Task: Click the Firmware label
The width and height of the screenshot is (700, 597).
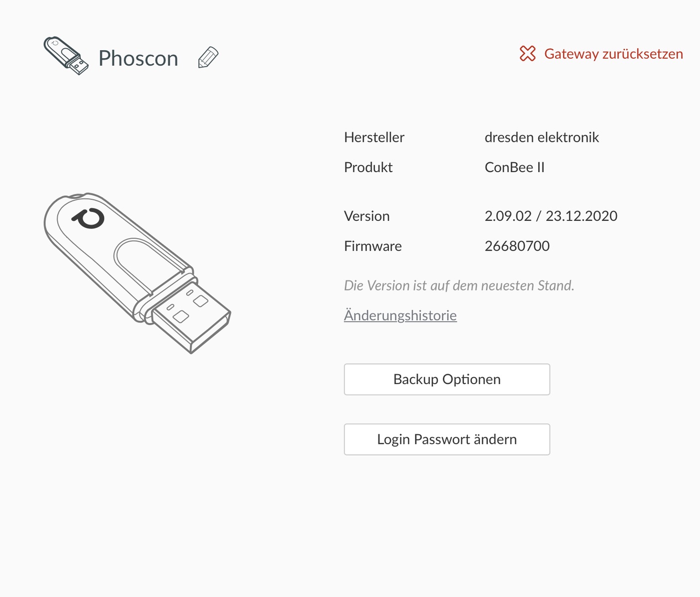Action: click(372, 246)
